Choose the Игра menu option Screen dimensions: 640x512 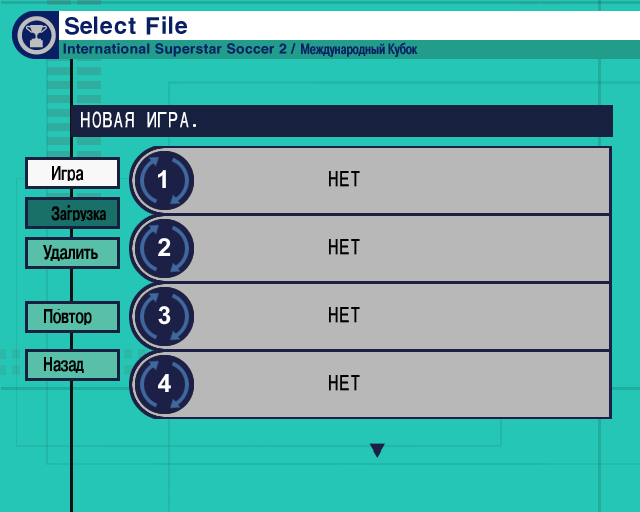click(x=72, y=173)
